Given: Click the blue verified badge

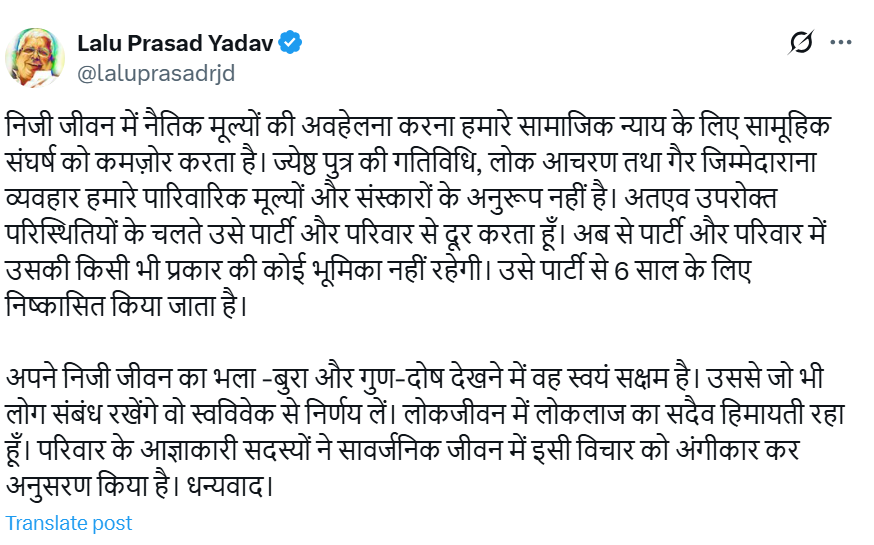Looking at the screenshot, I should click(290, 43).
